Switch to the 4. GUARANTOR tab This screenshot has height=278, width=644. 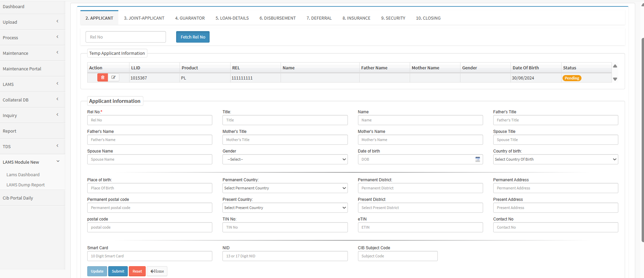click(x=190, y=18)
